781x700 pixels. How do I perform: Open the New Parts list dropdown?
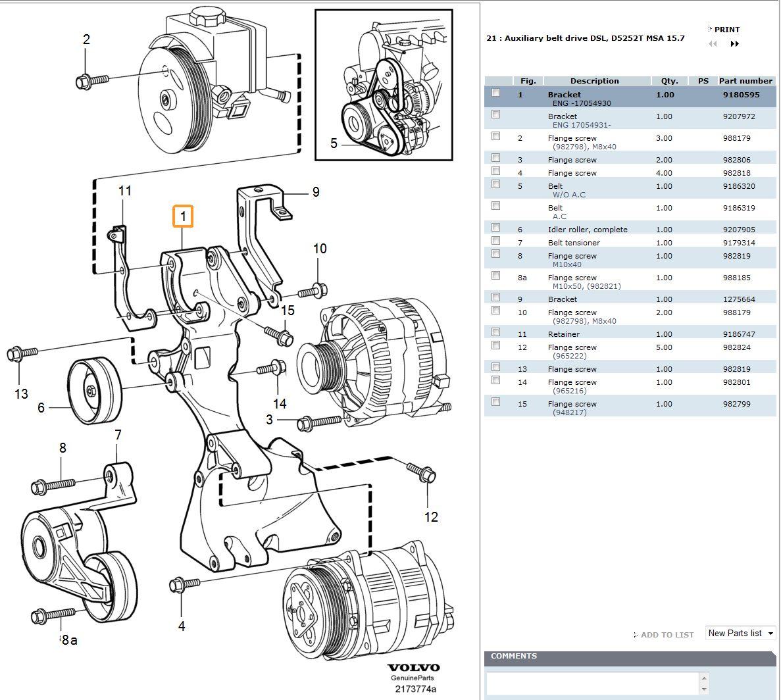740,633
